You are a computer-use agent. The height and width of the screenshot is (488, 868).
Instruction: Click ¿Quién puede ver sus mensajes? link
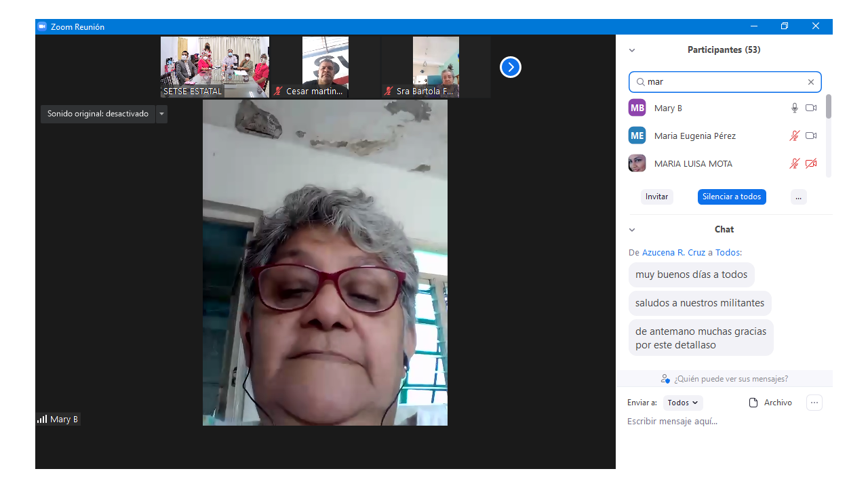(x=731, y=379)
